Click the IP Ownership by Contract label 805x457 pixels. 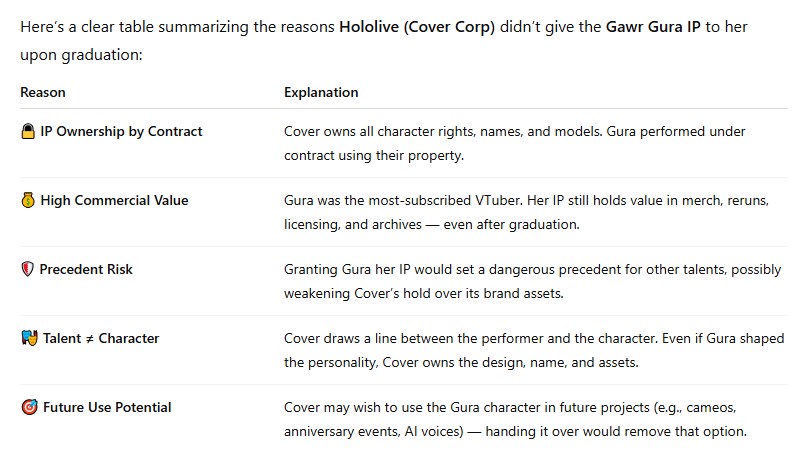point(121,131)
